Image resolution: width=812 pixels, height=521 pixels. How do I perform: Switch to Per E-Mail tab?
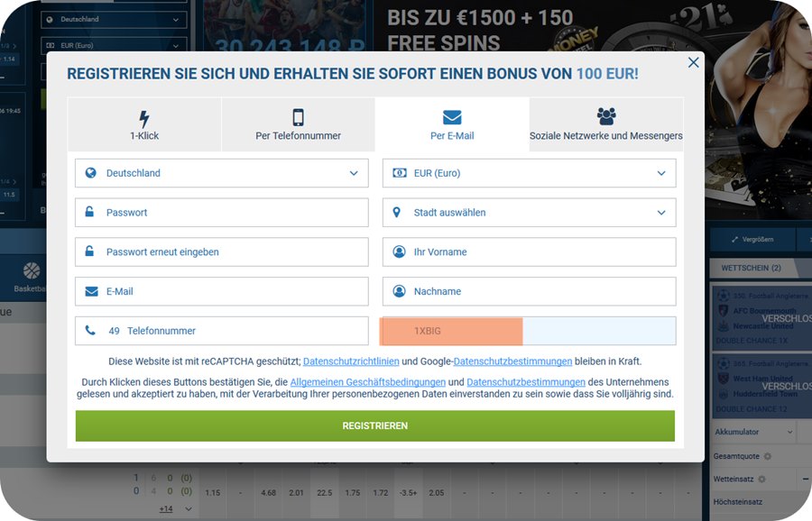coord(452,124)
